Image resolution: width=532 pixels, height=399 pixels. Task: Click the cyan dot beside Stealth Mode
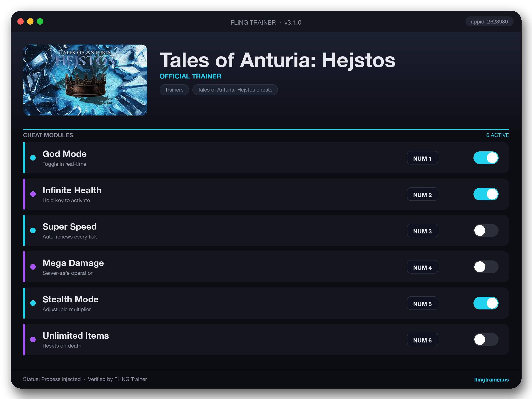33,303
